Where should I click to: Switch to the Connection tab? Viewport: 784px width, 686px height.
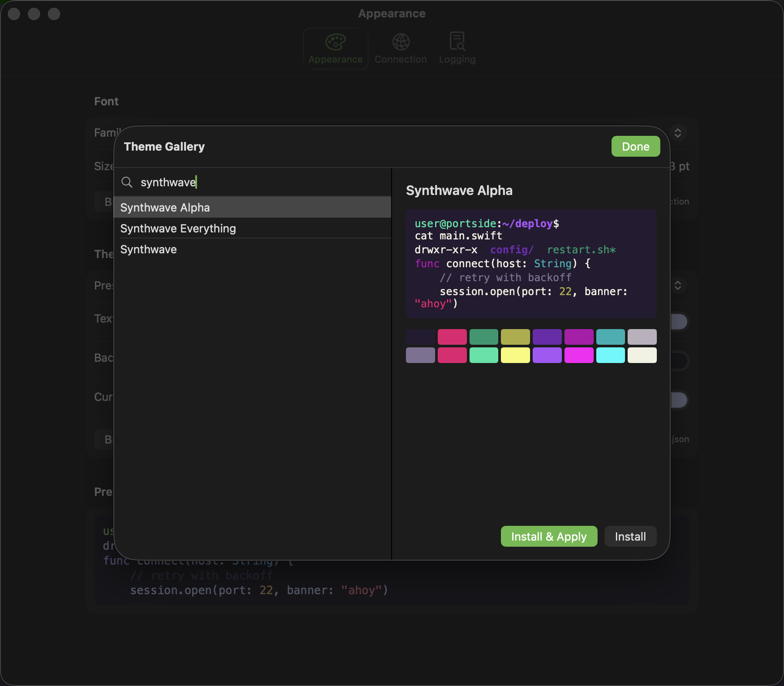[x=401, y=49]
